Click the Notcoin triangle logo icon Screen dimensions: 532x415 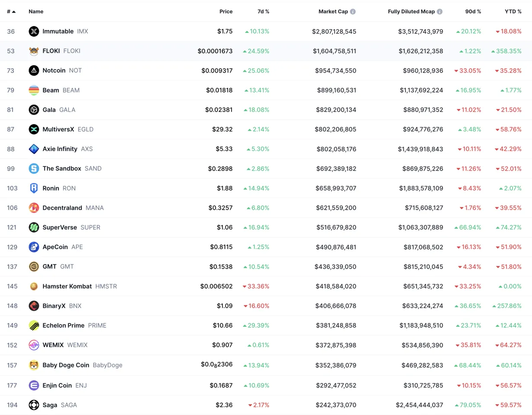pyautogui.click(x=34, y=70)
